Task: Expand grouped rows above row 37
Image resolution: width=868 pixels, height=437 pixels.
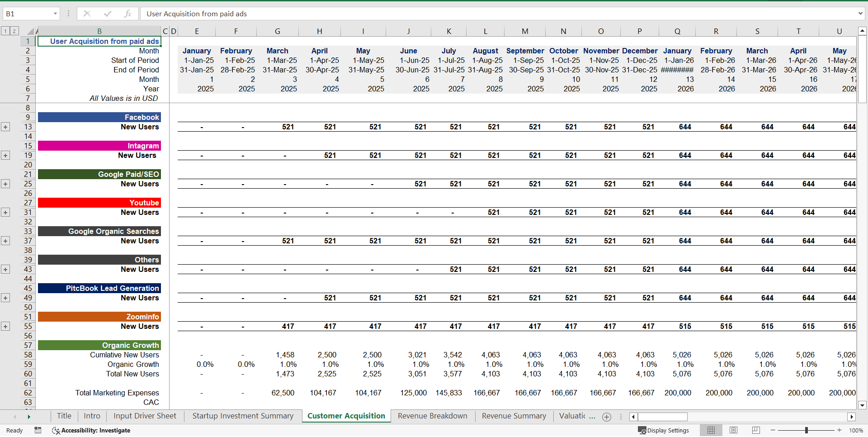Action: pos(5,241)
